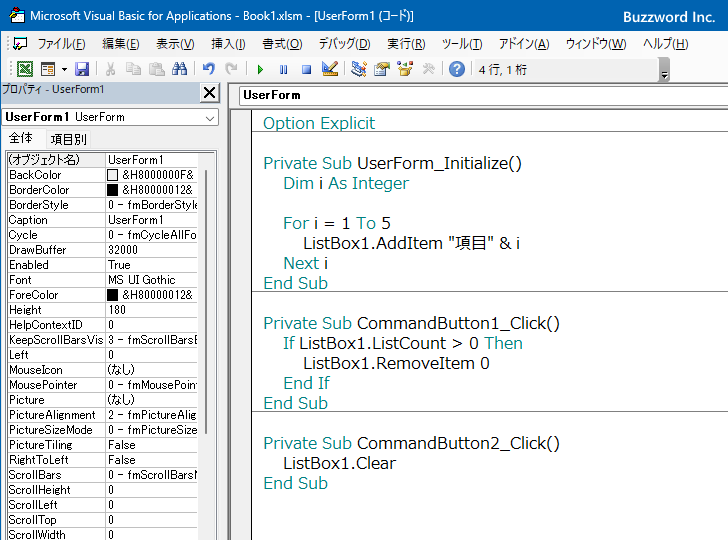Place cursor on Option Explicit line

(319, 123)
